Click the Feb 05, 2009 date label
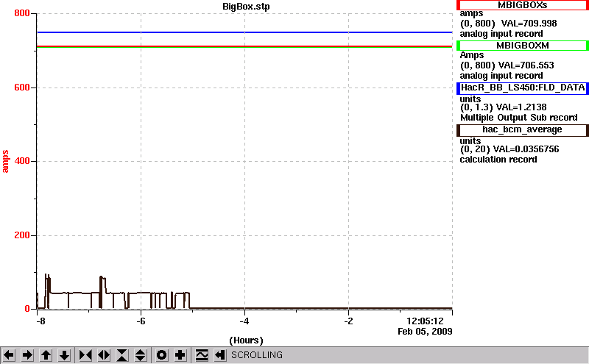 click(x=425, y=332)
